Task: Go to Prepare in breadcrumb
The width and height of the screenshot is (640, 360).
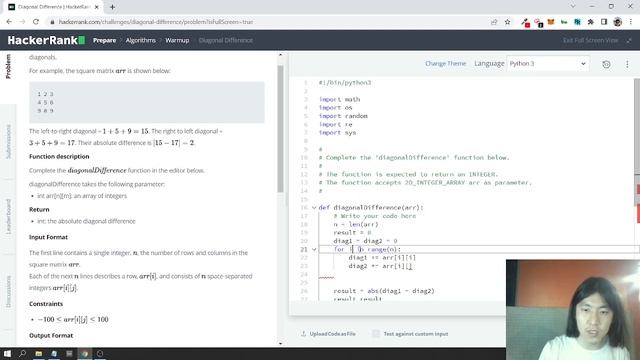Action: tap(104, 40)
